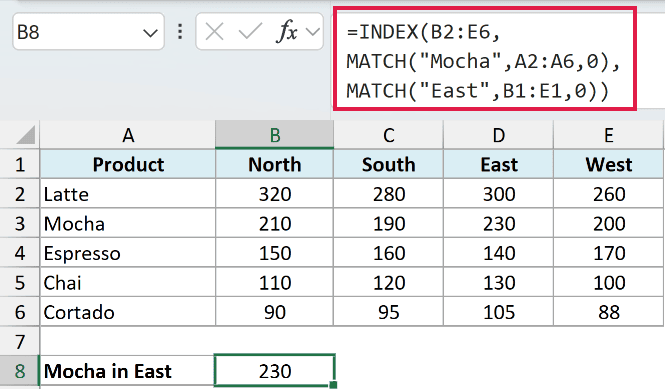Select the Cortado cell

(128, 312)
